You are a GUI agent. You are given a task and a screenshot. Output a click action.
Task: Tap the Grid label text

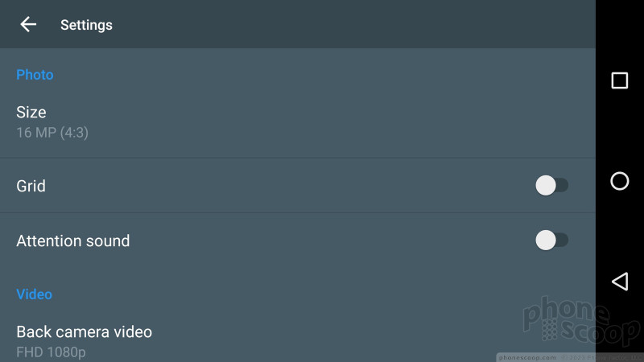(x=31, y=186)
